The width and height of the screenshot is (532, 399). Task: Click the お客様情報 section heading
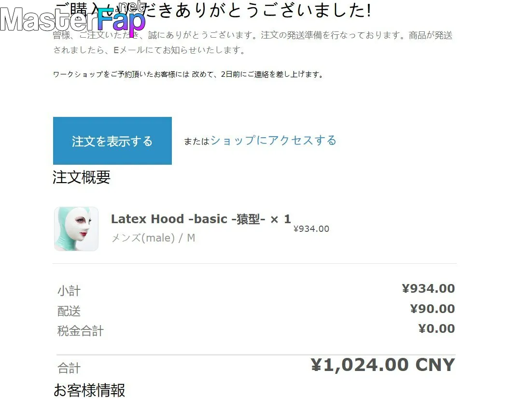click(89, 390)
